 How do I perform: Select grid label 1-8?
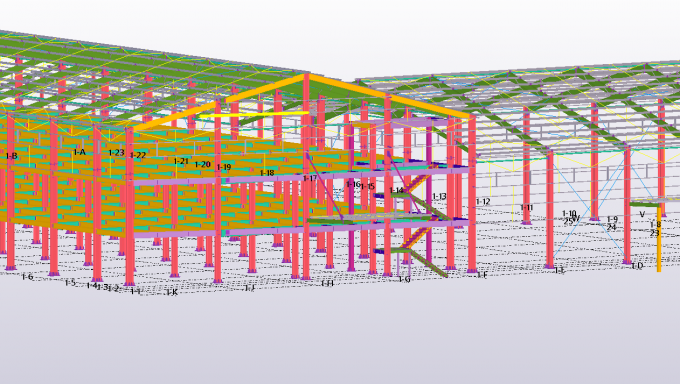coord(655,224)
